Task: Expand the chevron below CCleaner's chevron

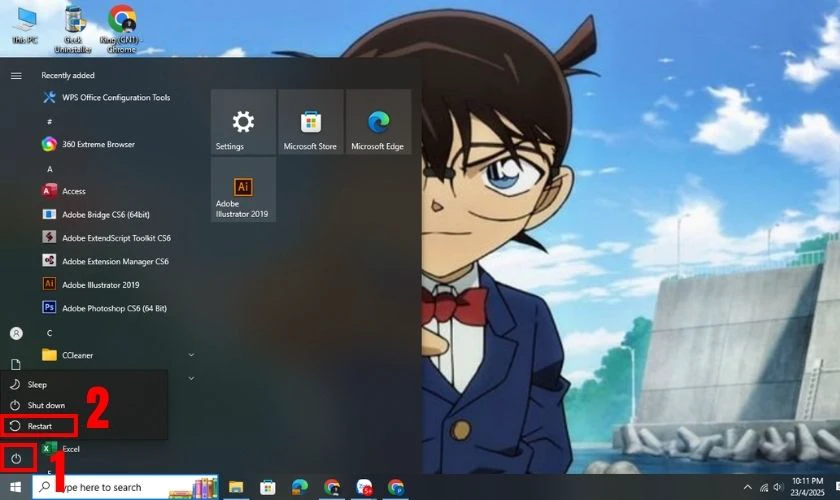Action: 191,378
